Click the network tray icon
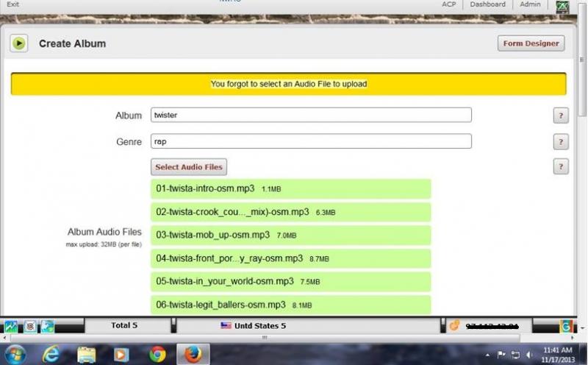 pyautogui.click(x=516, y=355)
